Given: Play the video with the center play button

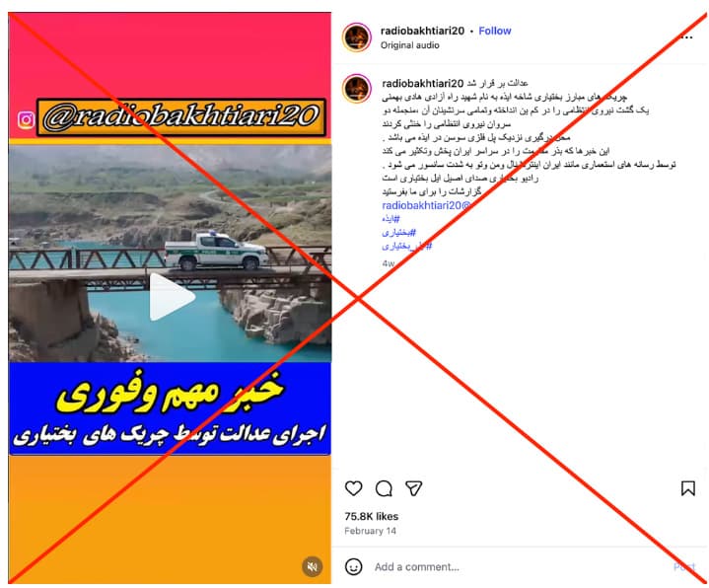Looking at the screenshot, I should coord(172,297).
